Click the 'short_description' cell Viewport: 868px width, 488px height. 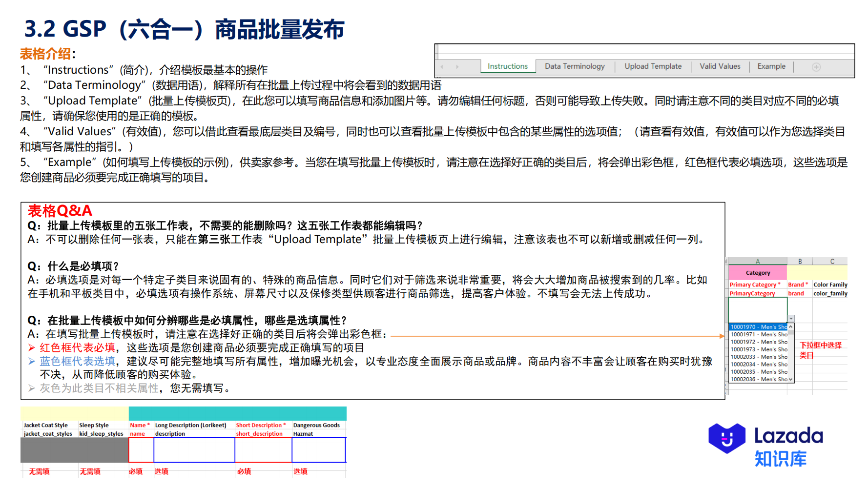coord(263,433)
